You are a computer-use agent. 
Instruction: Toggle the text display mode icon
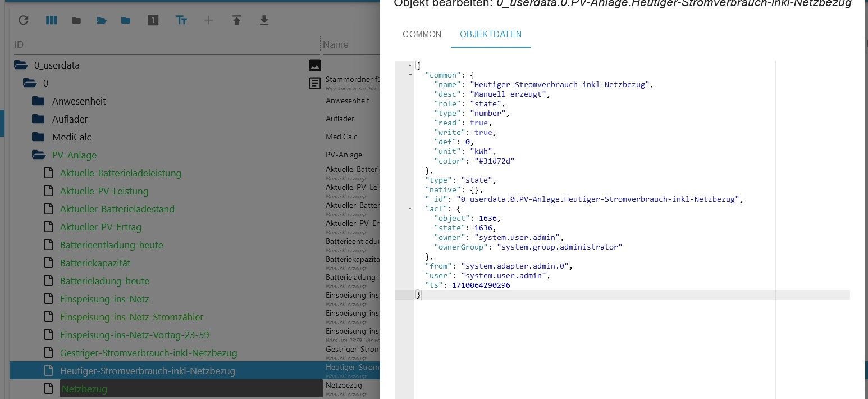[x=181, y=20]
